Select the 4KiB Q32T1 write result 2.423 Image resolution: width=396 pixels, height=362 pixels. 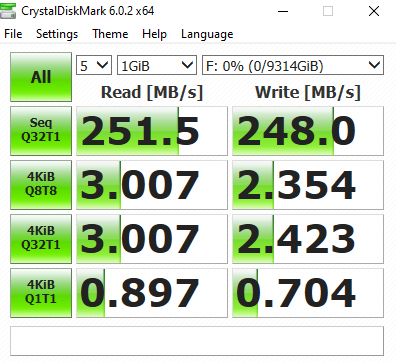(308, 239)
